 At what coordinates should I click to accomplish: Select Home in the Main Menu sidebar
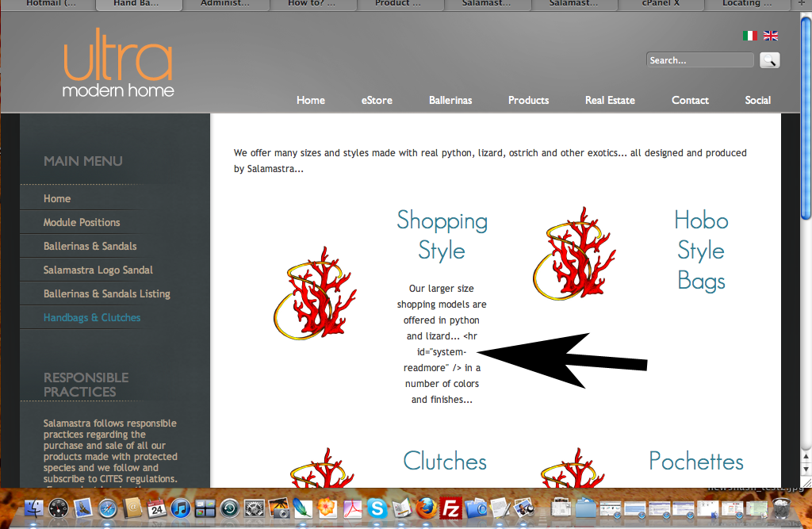pos(57,198)
